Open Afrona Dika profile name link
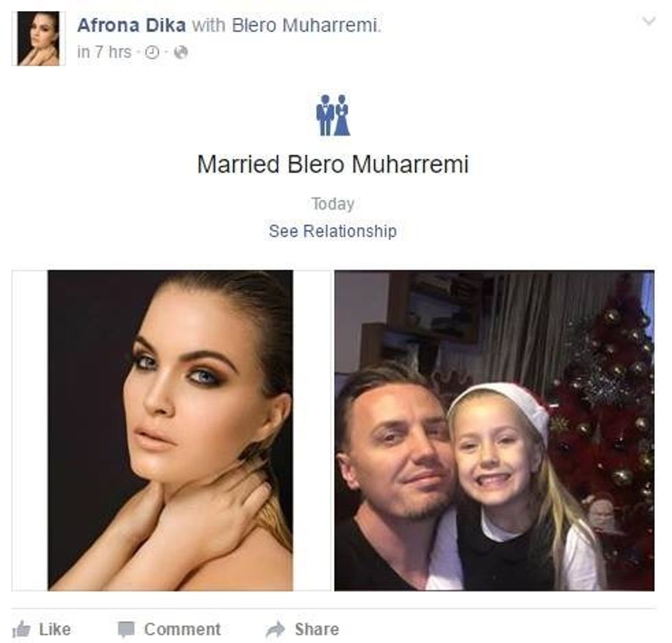672x643 pixels. tap(131, 25)
